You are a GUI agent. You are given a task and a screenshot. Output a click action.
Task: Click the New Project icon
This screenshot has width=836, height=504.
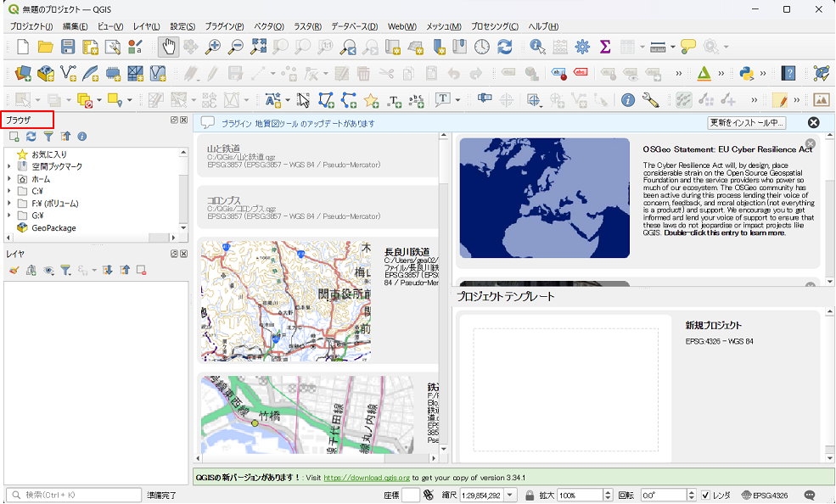(23, 47)
